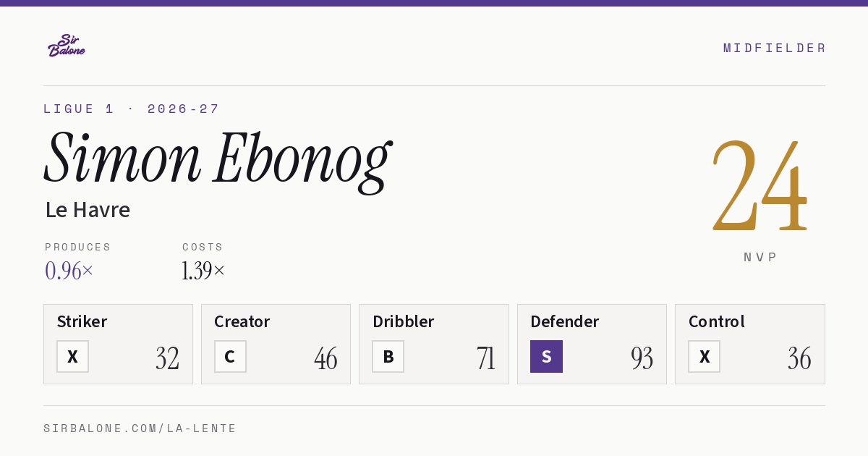
Task: Click the purple Defender S grade badge
Action: click(546, 356)
